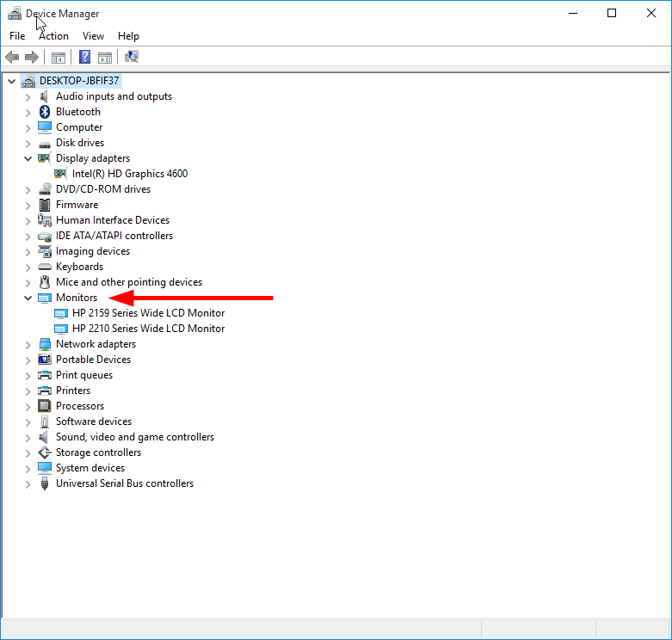Select Human Interface Devices label
The width and height of the screenshot is (672, 640).
(113, 220)
